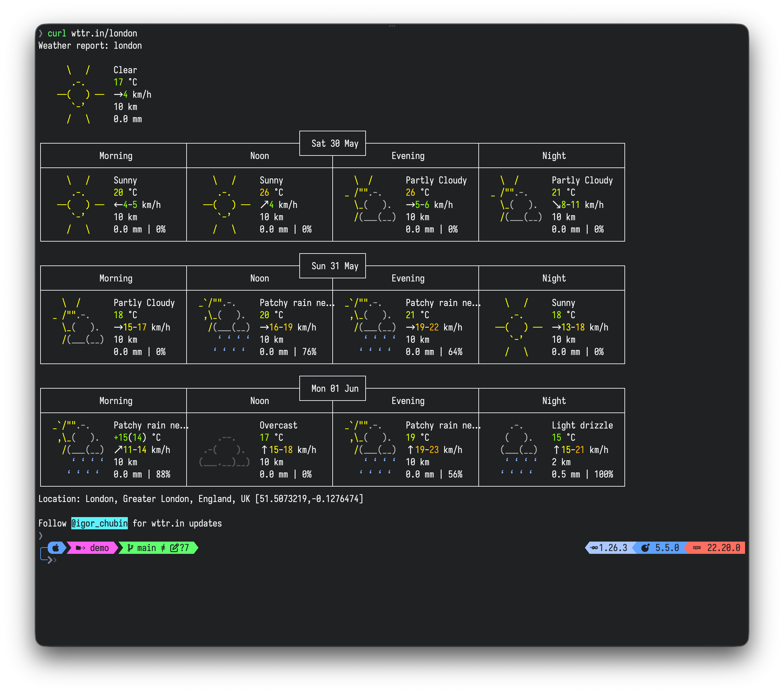Screen dimensions: 784x693
Task: Click the bomb-shaped icon beside 5.5.0
Action: click(645, 548)
